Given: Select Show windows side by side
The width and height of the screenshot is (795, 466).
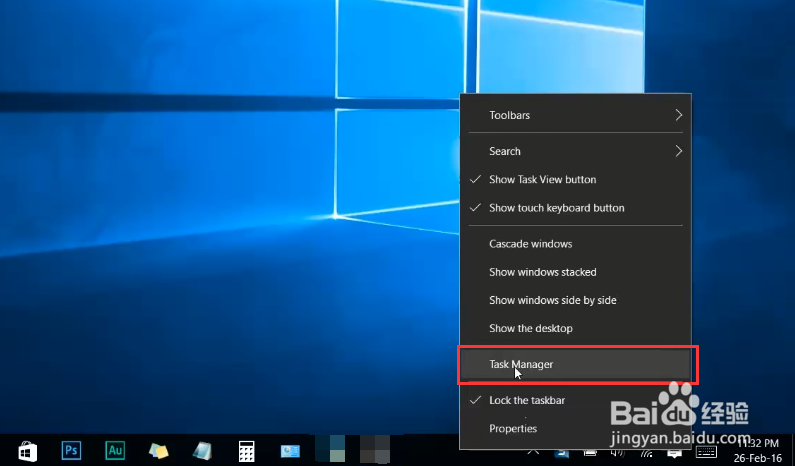Looking at the screenshot, I should pyautogui.click(x=575, y=300).
